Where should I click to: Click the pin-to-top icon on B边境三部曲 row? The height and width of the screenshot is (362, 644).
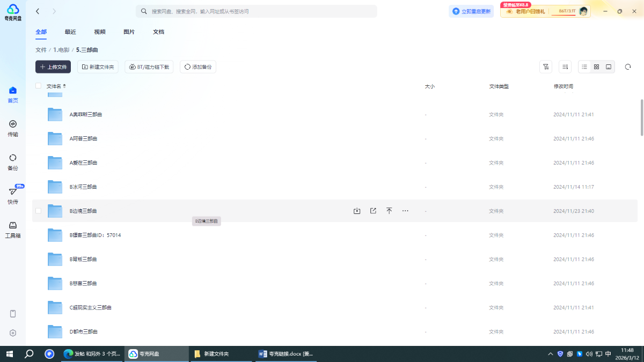(389, 211)
